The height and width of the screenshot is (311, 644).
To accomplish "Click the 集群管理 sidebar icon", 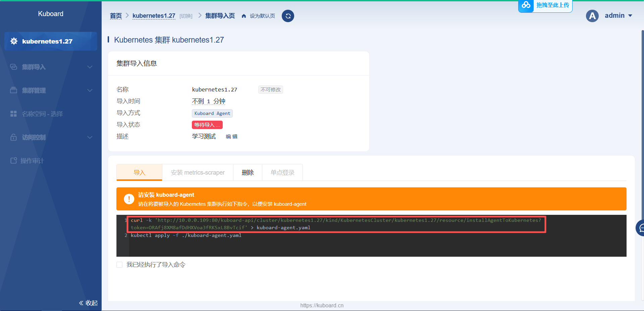I will [13, 90].
